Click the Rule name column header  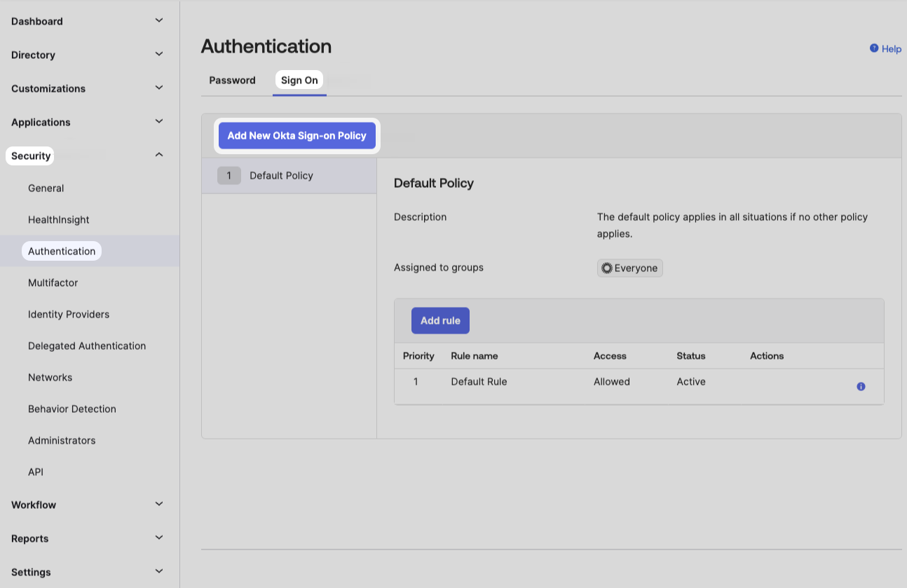(475, 355)
